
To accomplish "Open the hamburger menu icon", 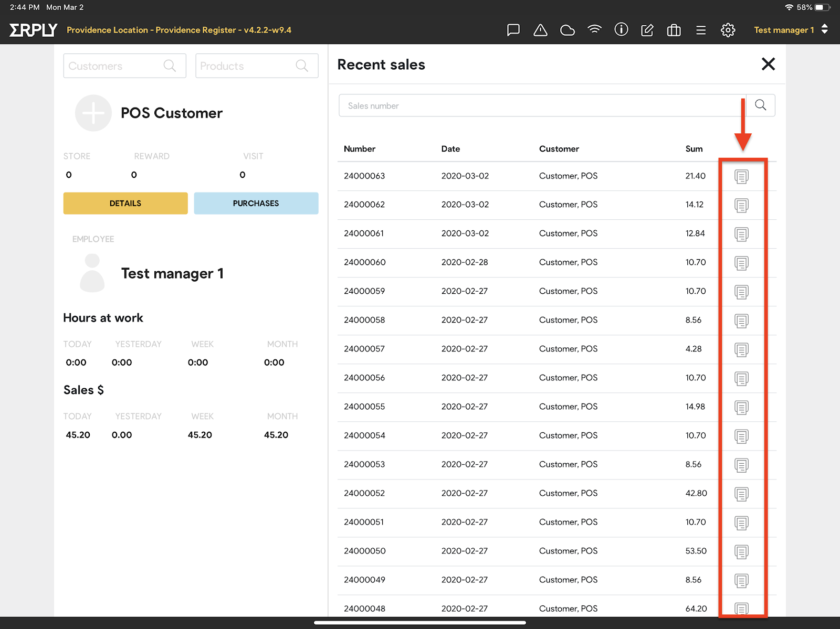I will coord(701,30).
